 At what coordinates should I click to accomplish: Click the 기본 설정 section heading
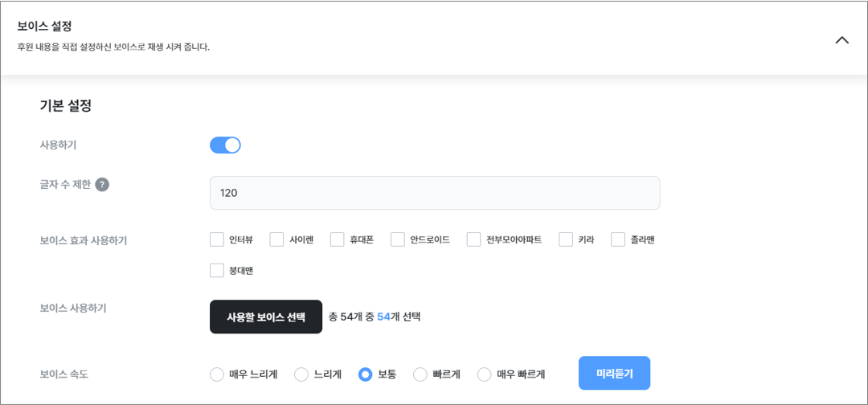pos(65,106)
